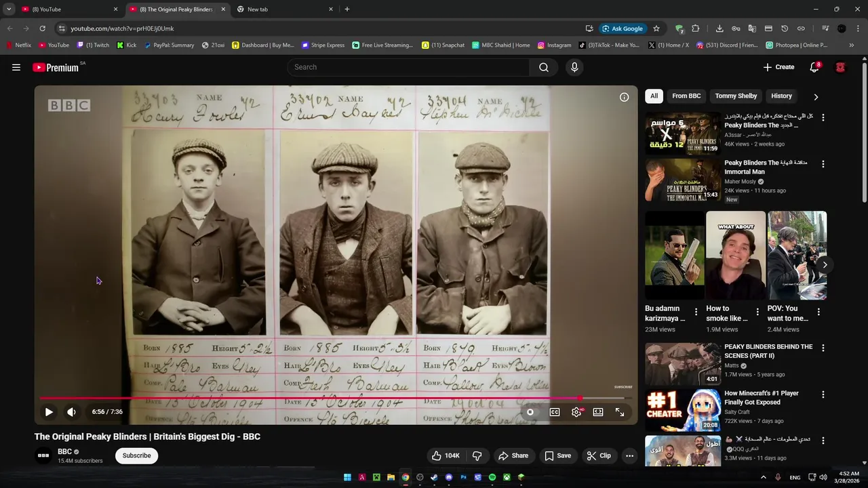The height and width of the screenshot is (488, 868).
Task: Open the Chrome downloads icon
Action: pos(719,28)
